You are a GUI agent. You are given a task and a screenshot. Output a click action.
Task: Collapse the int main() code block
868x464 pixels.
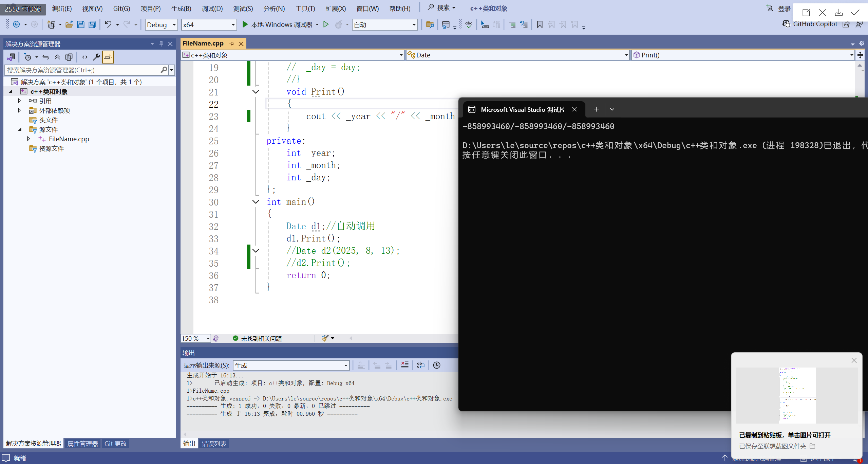coord(256,202)
